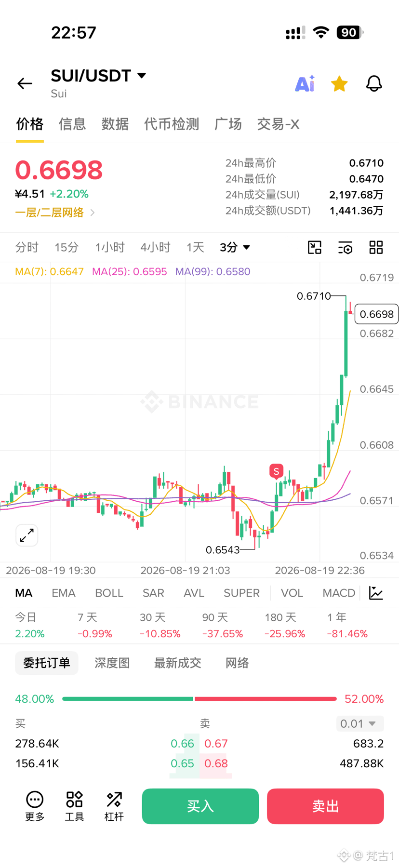The image size is (399, 868).
Task: Enable the AVL indicator
Action: tap(194, 593)
